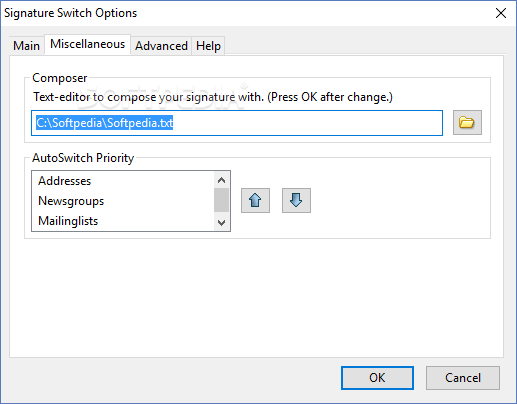Click the Composer group label

(x=60, y=78)
